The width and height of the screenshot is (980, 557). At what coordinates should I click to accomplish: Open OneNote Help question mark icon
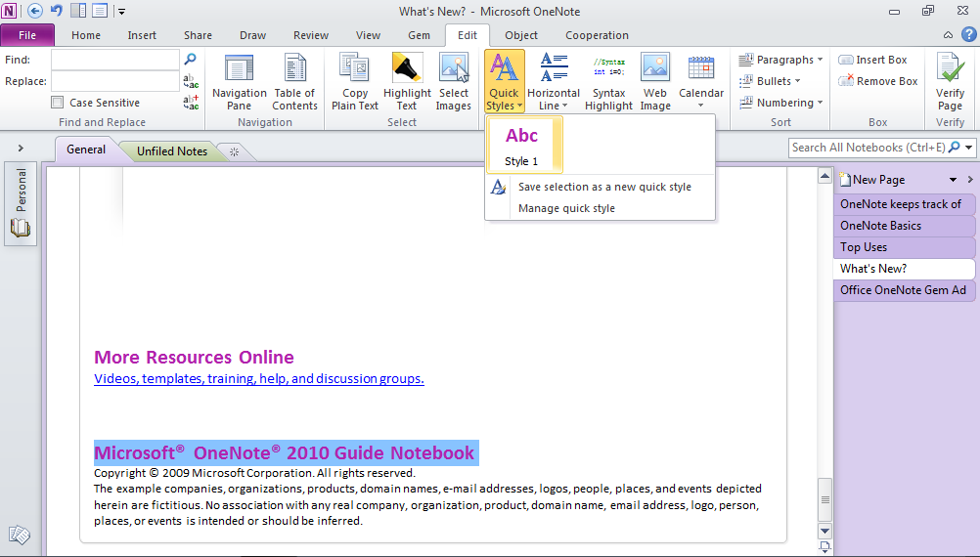[968, 35]
